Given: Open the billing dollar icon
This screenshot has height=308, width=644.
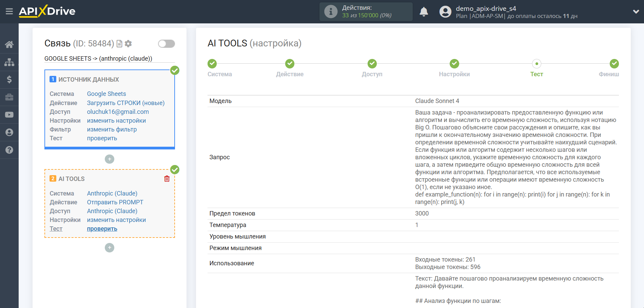Looking at the screenshot, I should [9, 80].
